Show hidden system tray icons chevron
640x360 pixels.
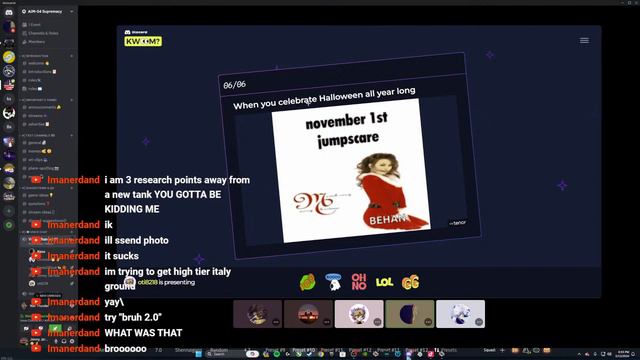pos(579,354)
